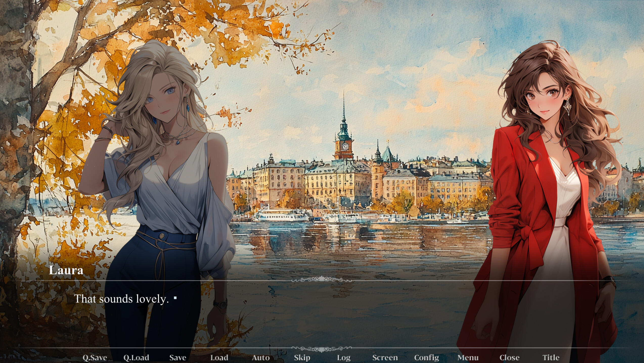The width and height of the screenshot is (644, 363).
Task: Click the decorative divider on the bottom bar
Action: click(322, 348)
